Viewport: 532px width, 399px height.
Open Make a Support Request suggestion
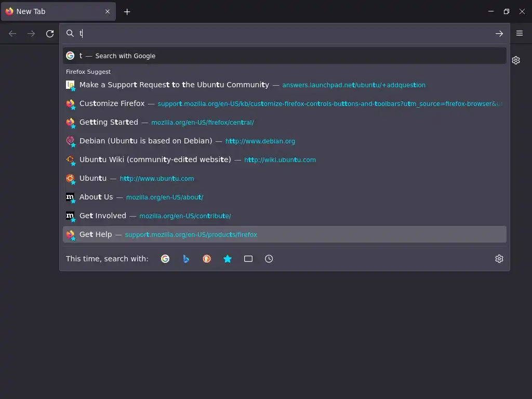click(x=284, y=85)
